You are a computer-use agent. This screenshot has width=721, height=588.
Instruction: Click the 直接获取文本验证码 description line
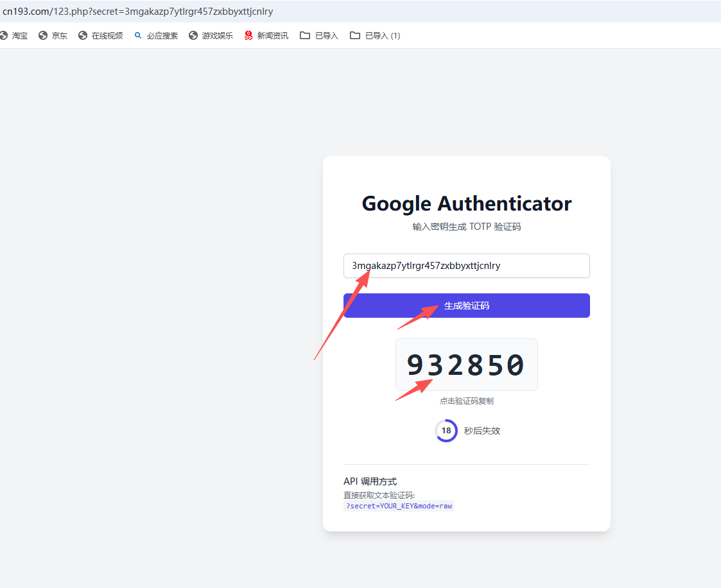[379, 495]
